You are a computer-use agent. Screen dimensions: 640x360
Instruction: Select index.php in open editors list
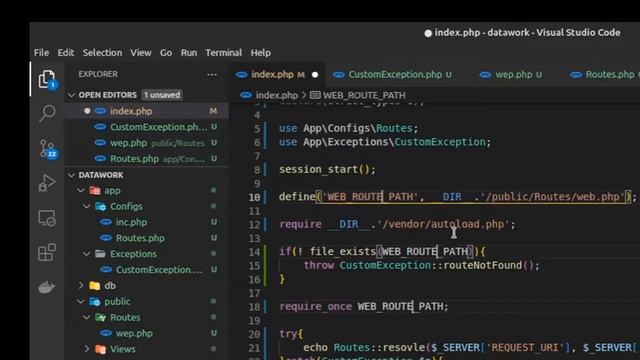147,111
